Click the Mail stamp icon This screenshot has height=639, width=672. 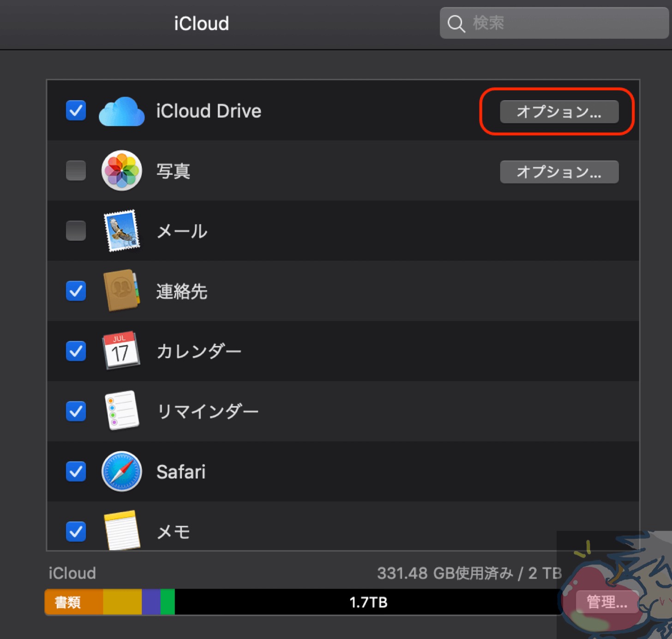[122, 231]
